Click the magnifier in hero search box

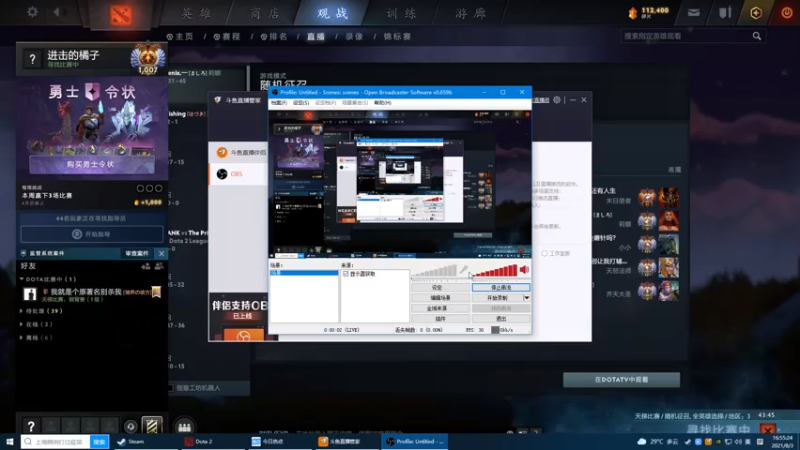point(757,36)
